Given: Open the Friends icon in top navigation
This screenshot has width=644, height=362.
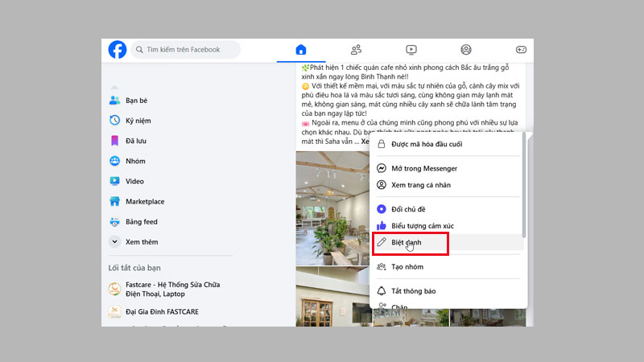Looking at the screenshot, I should [356, 50].
